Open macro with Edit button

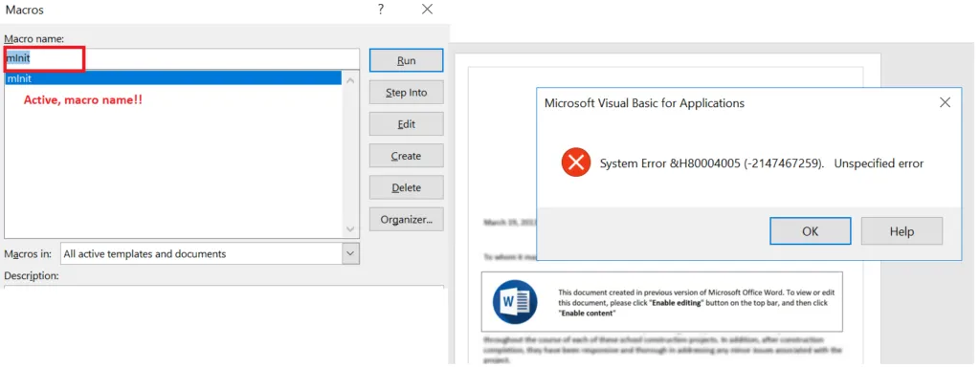click(406, 124)
